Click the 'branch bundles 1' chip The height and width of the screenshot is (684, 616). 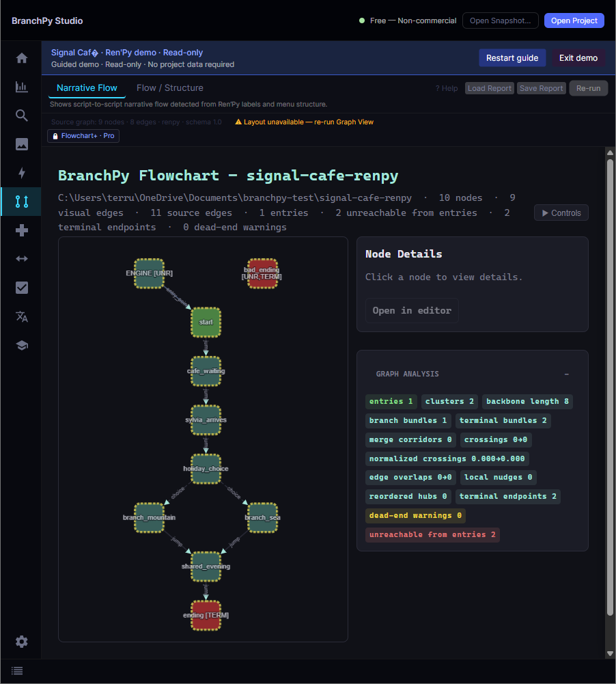(x=408, y=420)
